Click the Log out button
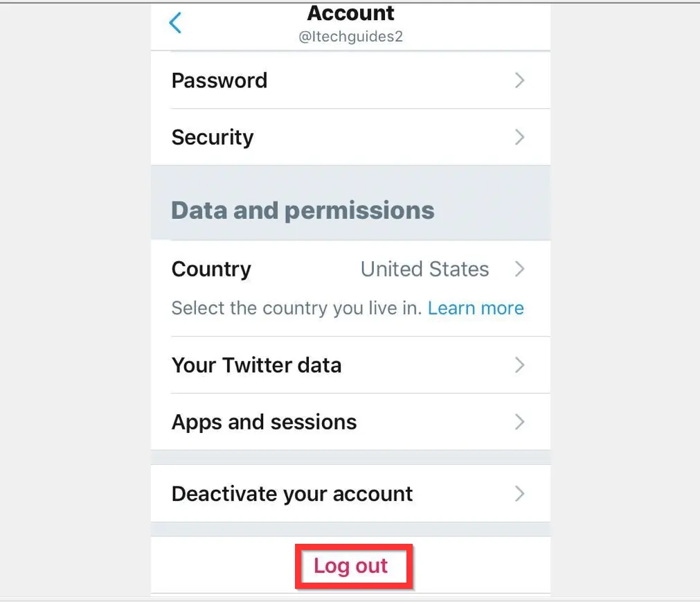 coord(354,566)
